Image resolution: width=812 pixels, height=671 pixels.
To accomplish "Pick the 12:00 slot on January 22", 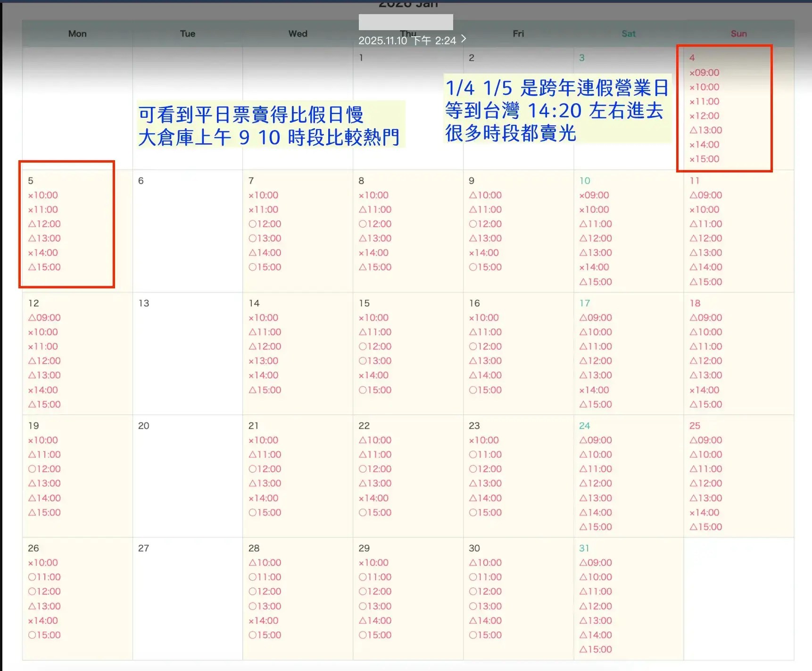I will click(x=375, y=469).
